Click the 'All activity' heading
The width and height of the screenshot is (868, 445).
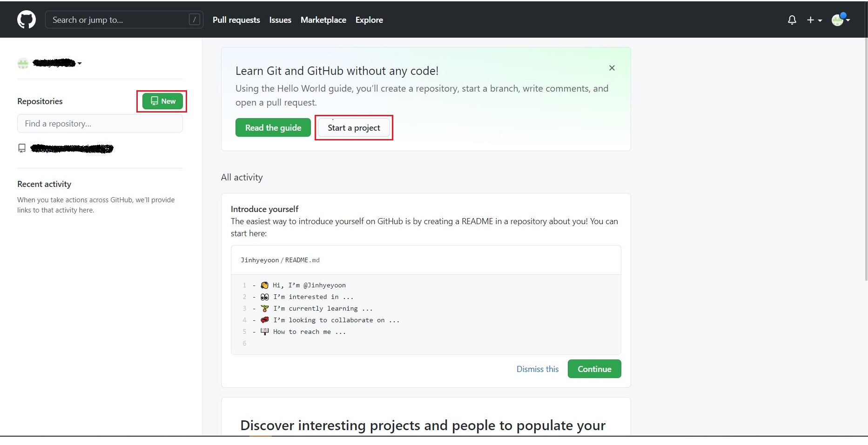coord(242,177)
